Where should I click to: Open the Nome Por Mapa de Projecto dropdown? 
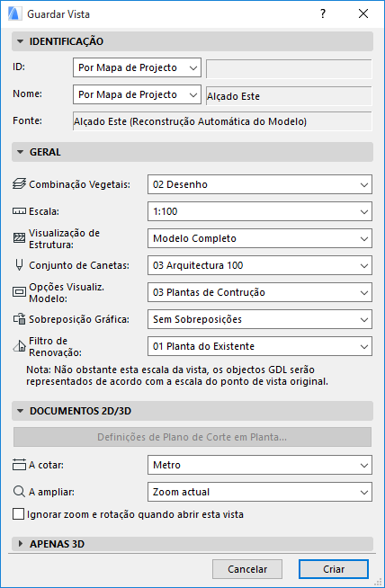pos(137,95)
